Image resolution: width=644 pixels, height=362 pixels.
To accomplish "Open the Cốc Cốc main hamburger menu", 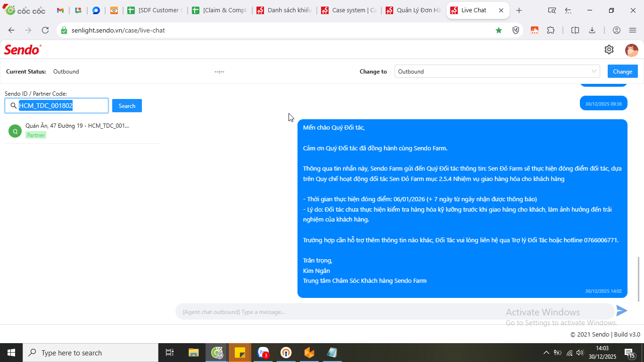I will tap(633, 30).
